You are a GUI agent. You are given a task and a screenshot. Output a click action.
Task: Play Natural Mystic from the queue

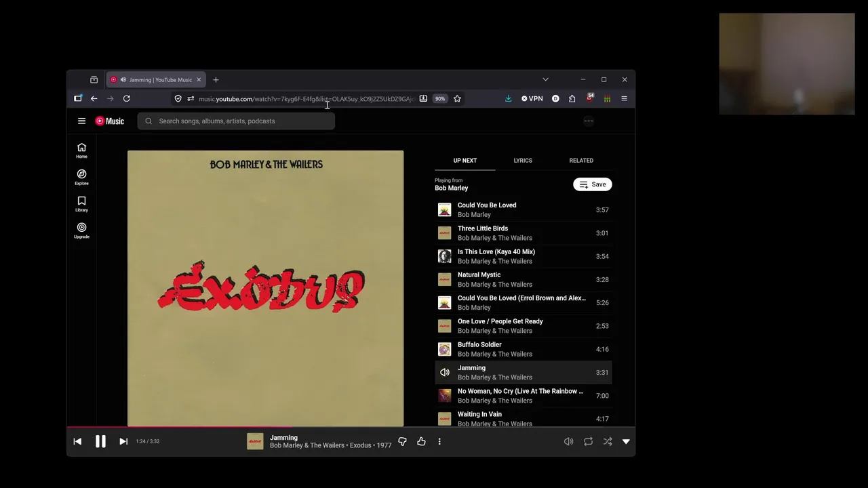point(523,279)
